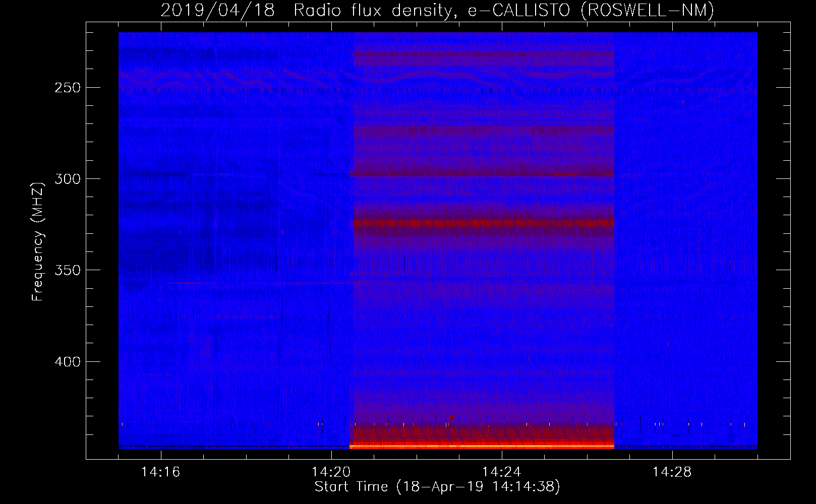Screen dimensions: 816x504
Task: Select the 'Frequency (MHZ)' y-axis label
Action: coord(38,241)
